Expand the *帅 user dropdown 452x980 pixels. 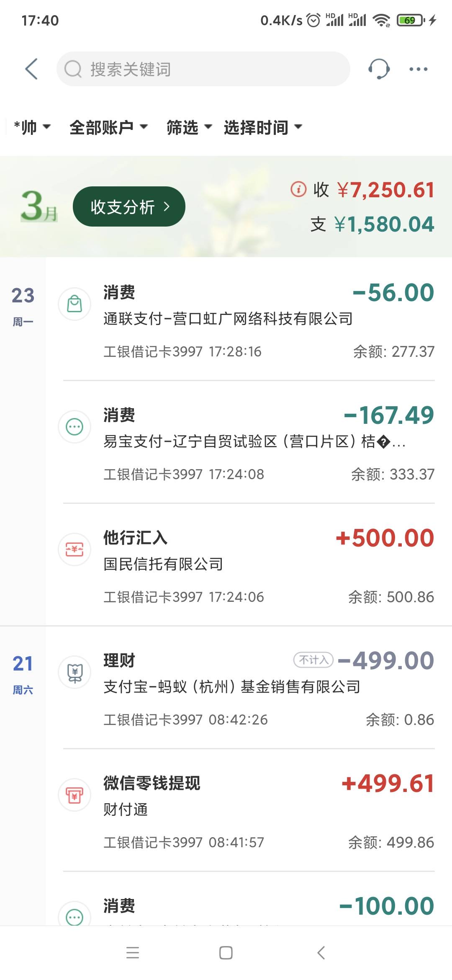tap(32, 127)
